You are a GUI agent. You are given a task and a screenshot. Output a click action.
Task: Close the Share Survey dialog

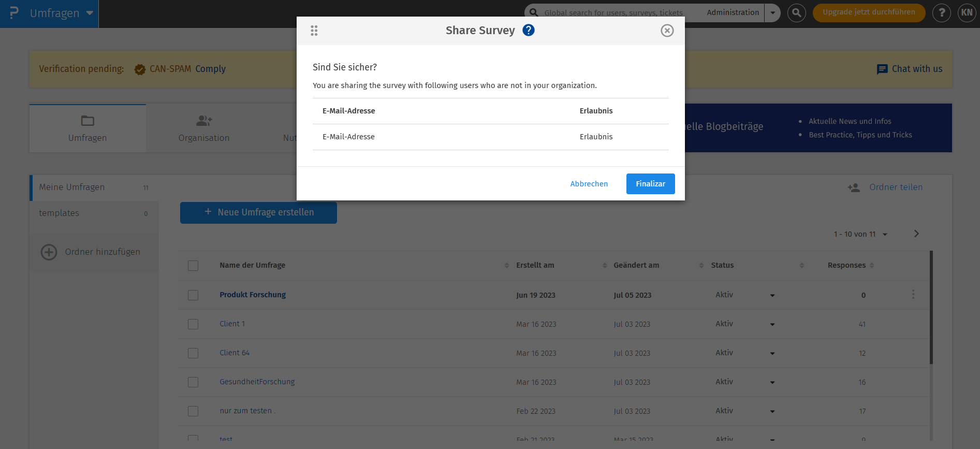(x=667, y=31)
